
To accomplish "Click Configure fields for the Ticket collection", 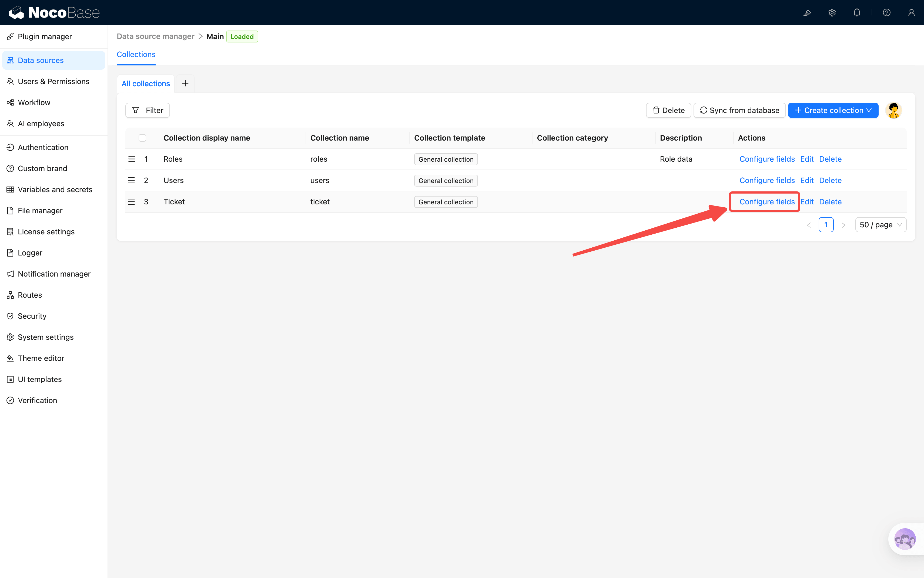I will (767, 202).
